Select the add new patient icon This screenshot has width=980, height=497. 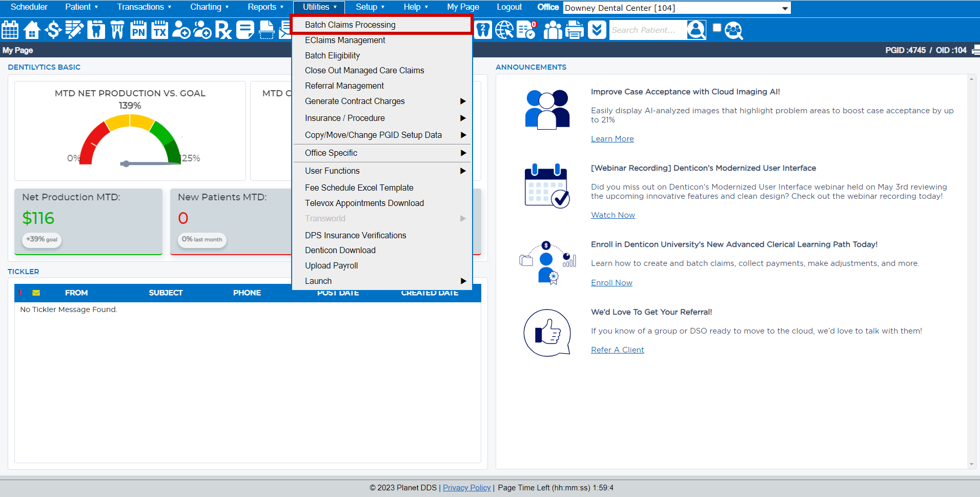click(181, 30)
